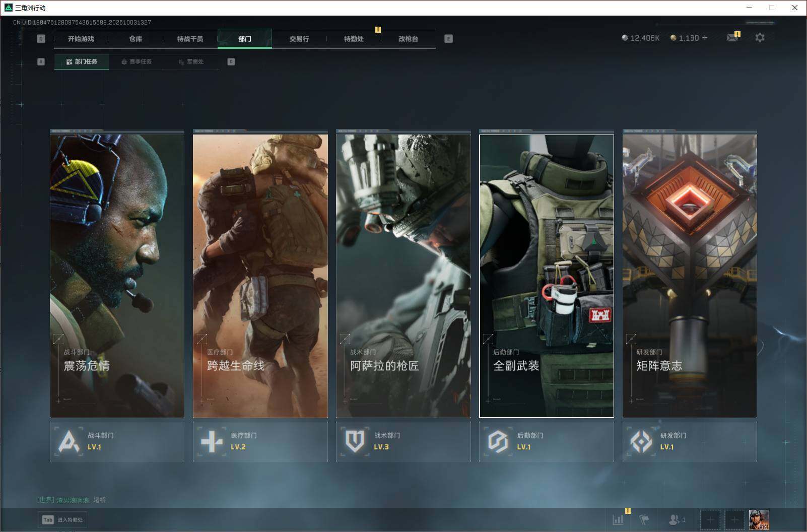This screenshot has width=807, height=532.
Task: Open the 全副武装 mission card
Action: click(547, 276)
